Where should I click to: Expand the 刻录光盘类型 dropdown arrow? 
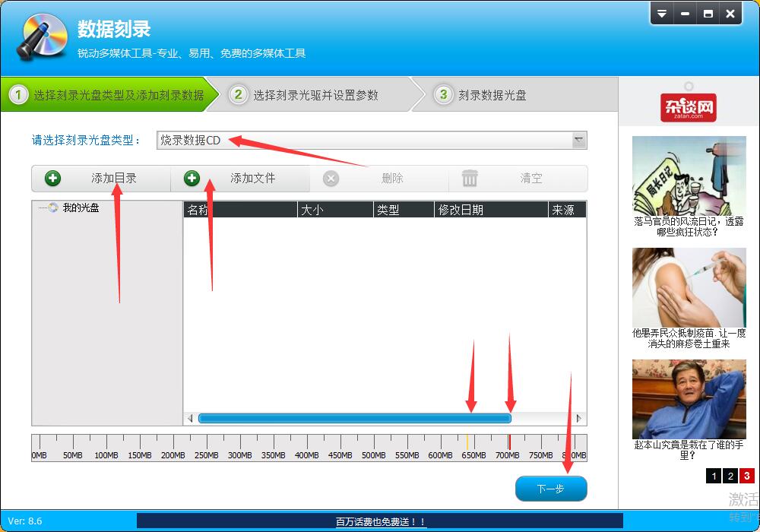[x=579, y=140]
